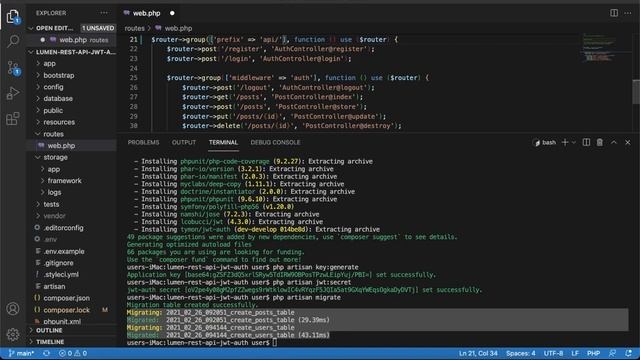The width and height of the screenshot is (640, 360).
Task: Select the bash terminal label
Action: 545,142
